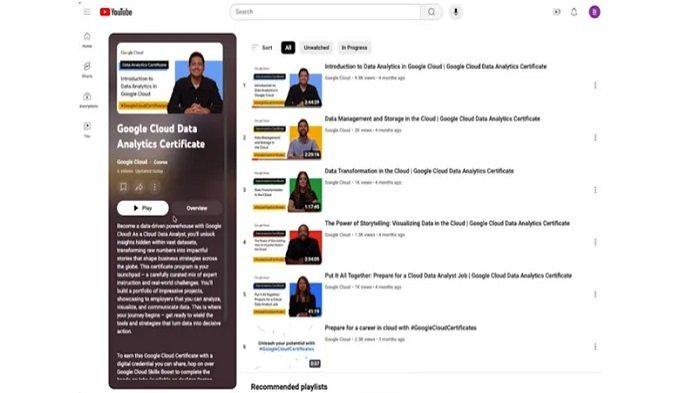Viewport: 700px width, 393px height.
Task: Open the hamburger guide menu
Action: point(87,12)
